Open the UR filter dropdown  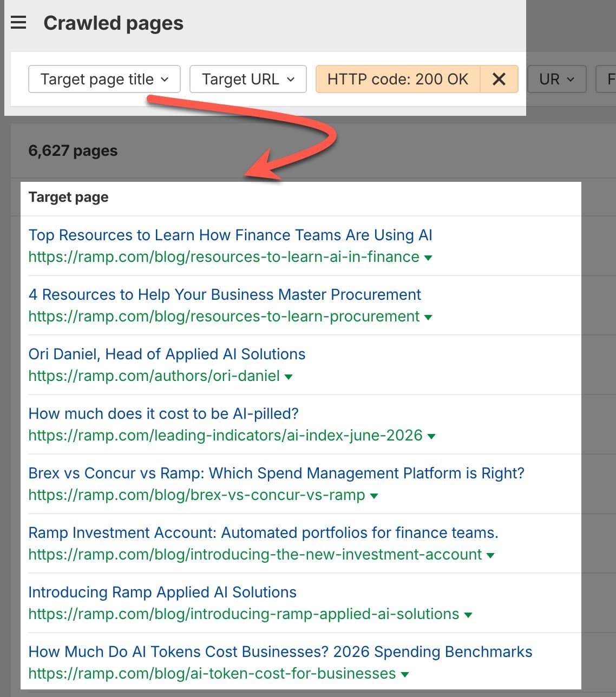(556, 79)
